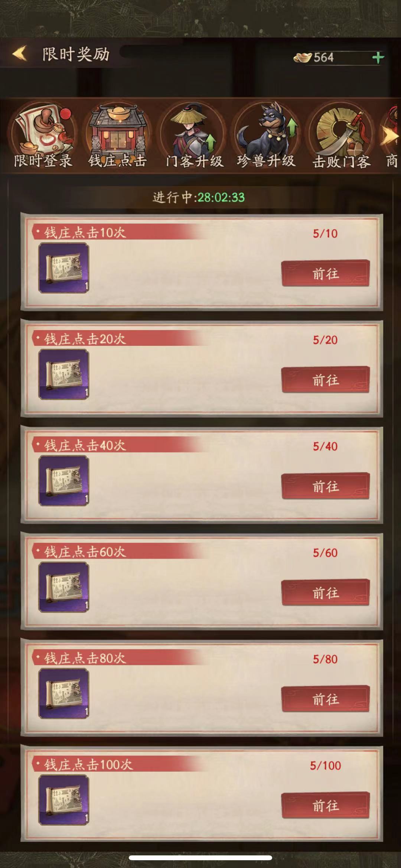Click 前往 for the 钱庄点击80次 task
The width and height of the screenshot is (401, 868).
(325, 699)
